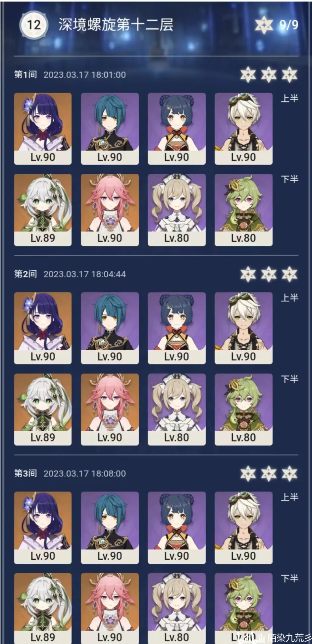Select Raiden Shogun portrait in Chamber 1
Screen dimensions: 312x644
pos(43,129)
